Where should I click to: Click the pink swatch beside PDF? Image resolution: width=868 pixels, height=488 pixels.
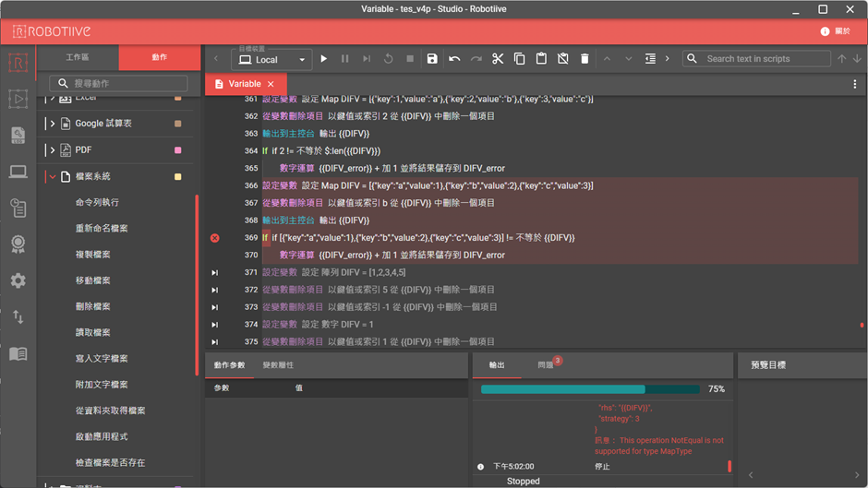[177, 150]
